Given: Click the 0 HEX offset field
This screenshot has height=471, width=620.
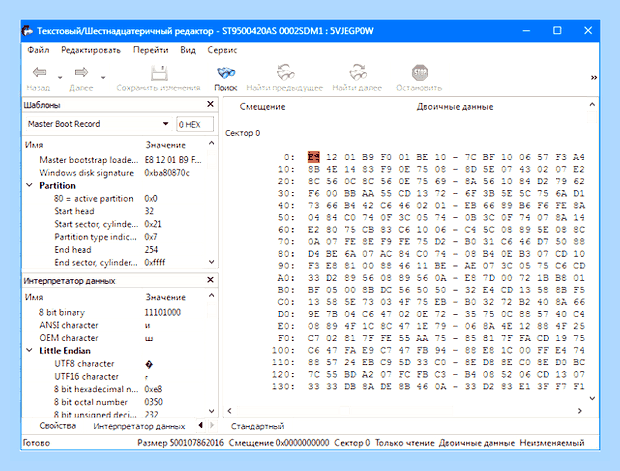Looking at the screenshot, I should [195, 124].
